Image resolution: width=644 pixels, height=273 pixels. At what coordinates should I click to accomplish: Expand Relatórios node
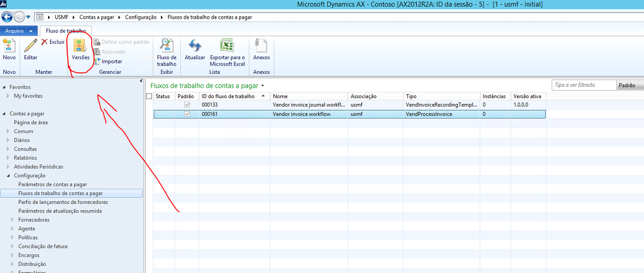(8, 158)
